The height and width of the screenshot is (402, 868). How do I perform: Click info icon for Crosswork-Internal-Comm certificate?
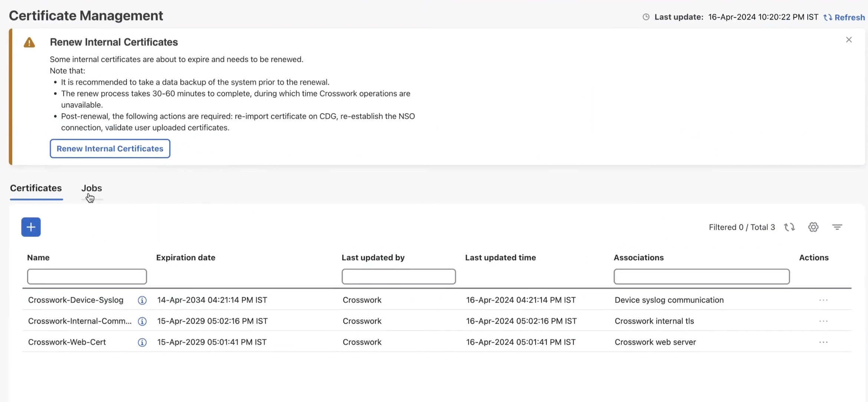click(x=142, y=321)
